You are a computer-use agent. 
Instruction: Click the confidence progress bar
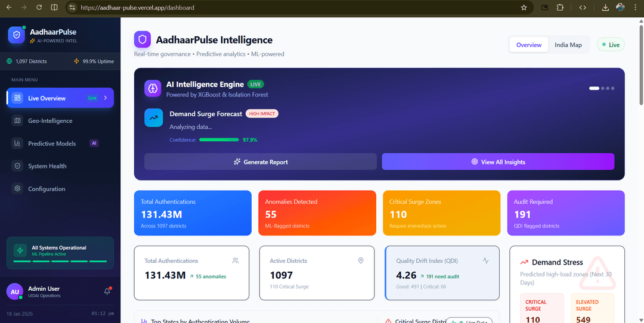(219, 140)
